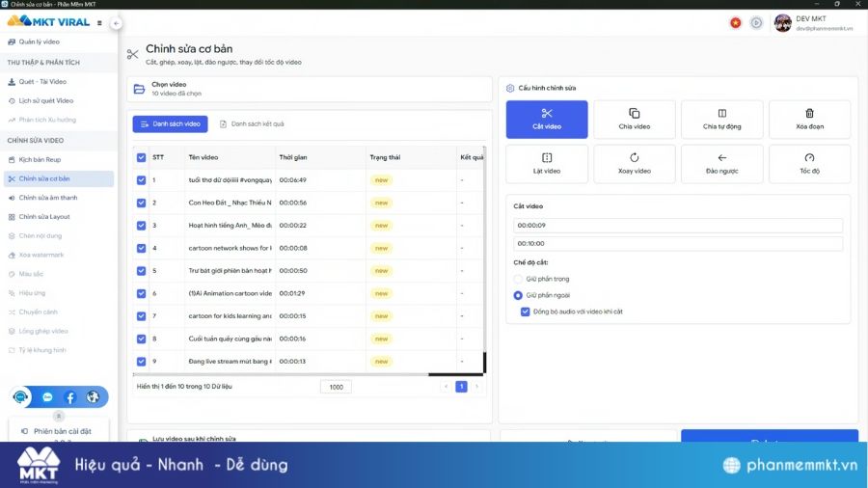
Task: Select the Lật video tool
Action: (x=547, y=164)
